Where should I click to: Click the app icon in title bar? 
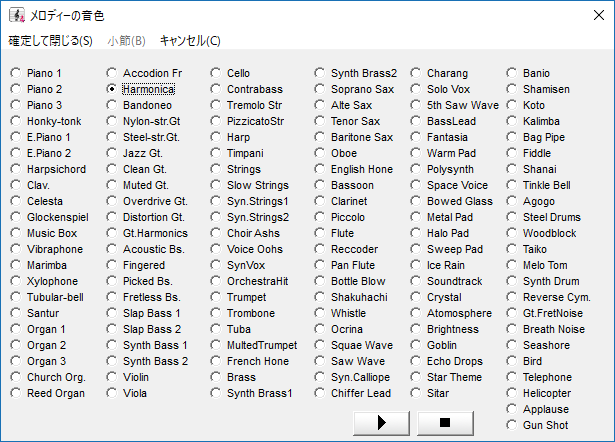(17, 15)
